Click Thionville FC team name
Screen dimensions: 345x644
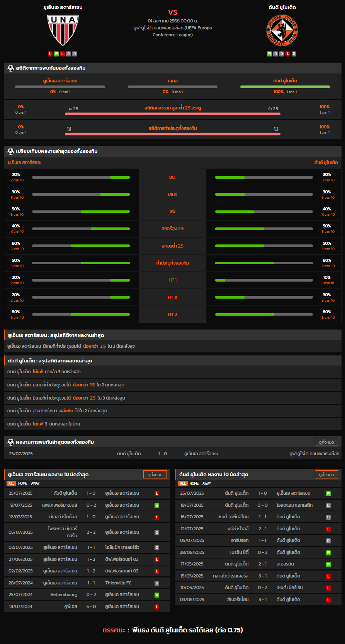click(118, 583)
